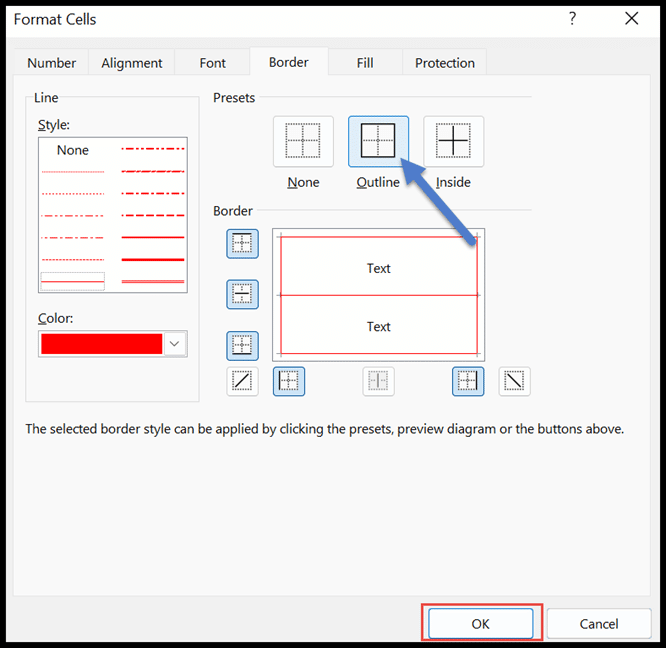This screenshot has height=648, width=666.
Task: Apply the Inside border preset
Action: (453, 141)
